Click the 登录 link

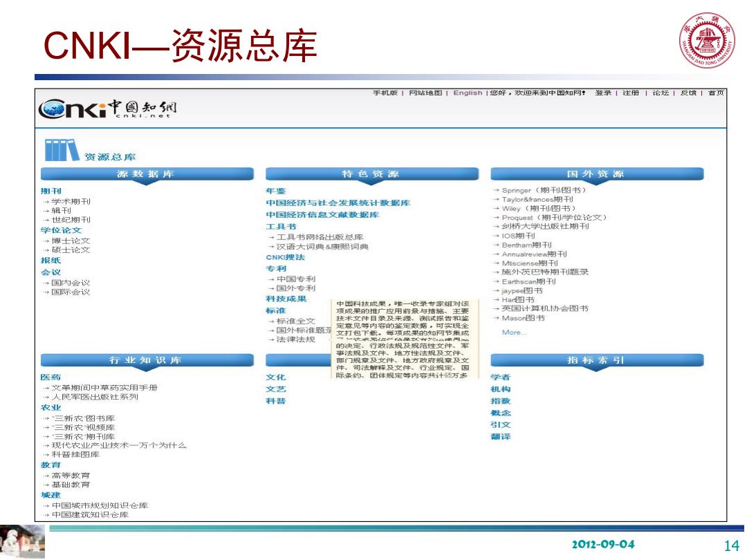click(603, 93)
